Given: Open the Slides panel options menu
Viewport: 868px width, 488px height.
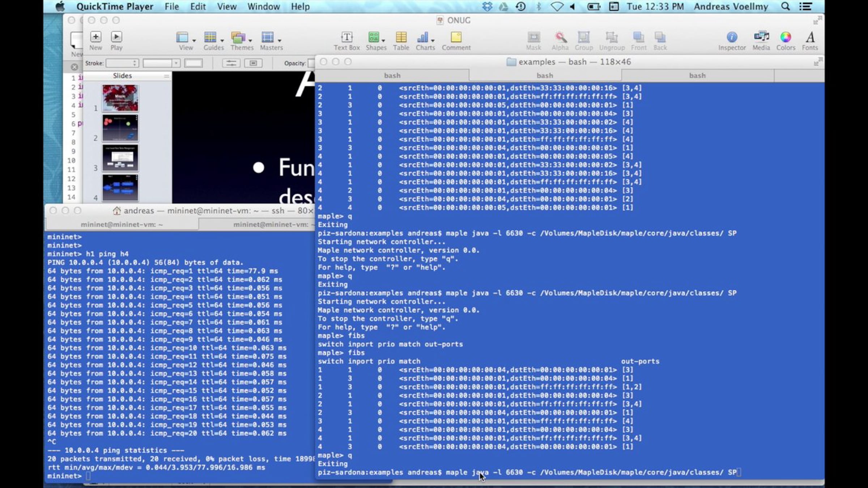Looking at the screenshot, I should tap(166, 76).
